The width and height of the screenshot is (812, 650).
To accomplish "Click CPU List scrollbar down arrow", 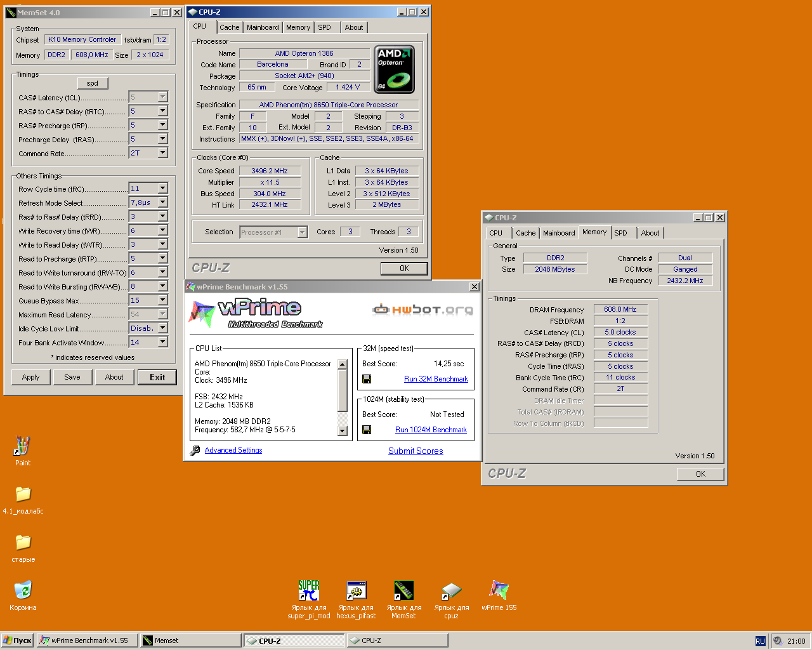I will point(343,431).
